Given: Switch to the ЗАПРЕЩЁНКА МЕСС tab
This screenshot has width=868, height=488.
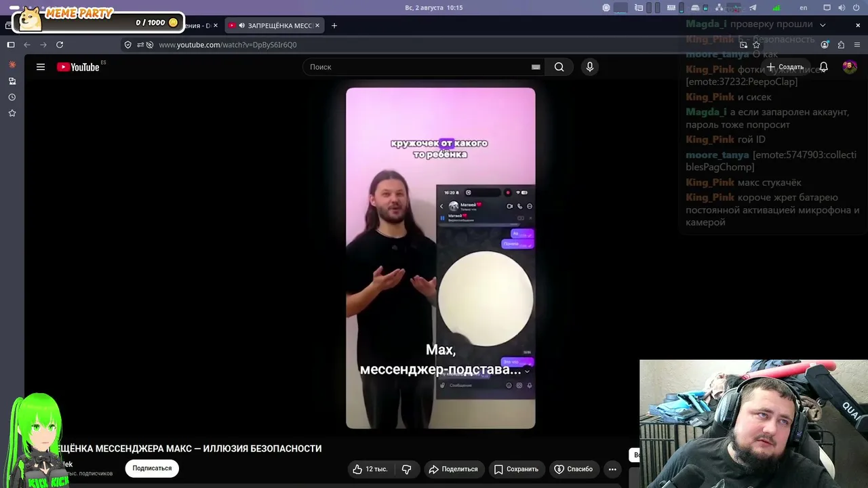Looking at the screenshot, I should click(x=274, y=26).
